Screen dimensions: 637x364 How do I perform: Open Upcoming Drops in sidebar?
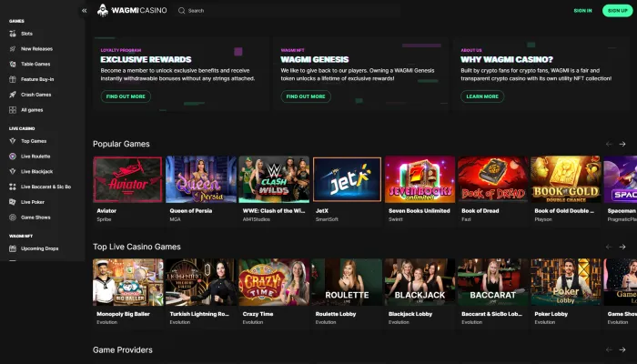tap(39, 248)
